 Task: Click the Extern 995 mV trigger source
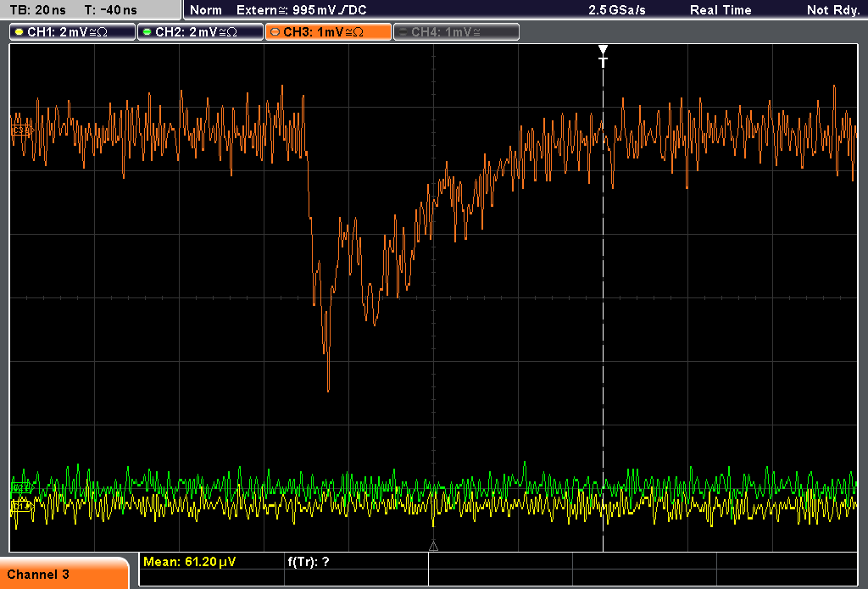click(301, 10)
